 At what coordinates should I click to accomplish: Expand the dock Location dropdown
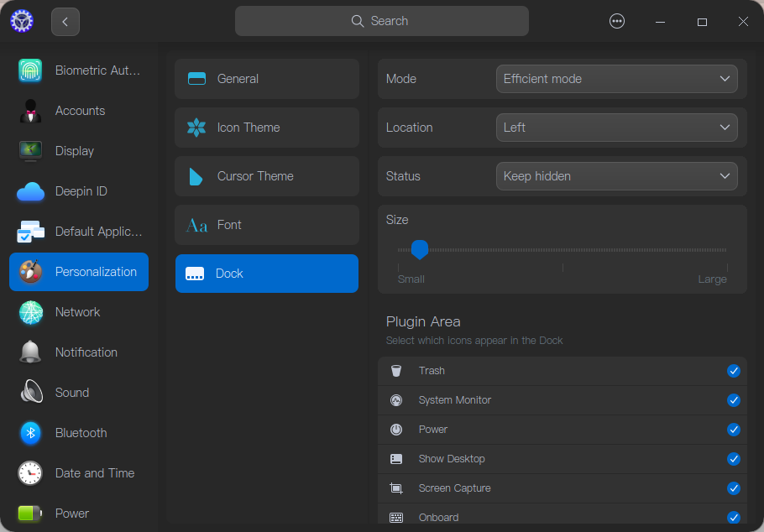[617, 128]
